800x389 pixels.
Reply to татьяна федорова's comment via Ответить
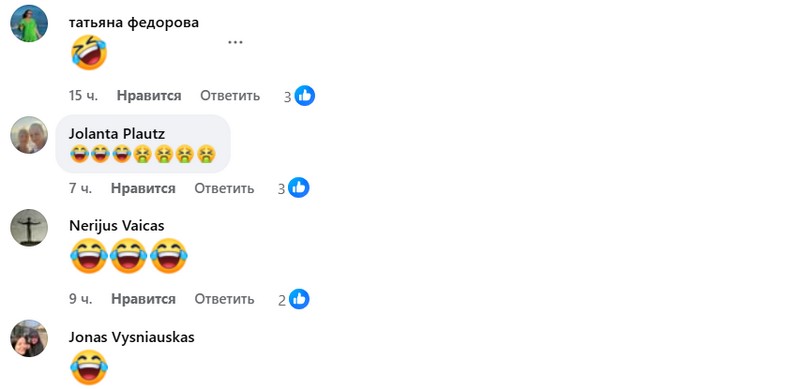click(230, 95)
